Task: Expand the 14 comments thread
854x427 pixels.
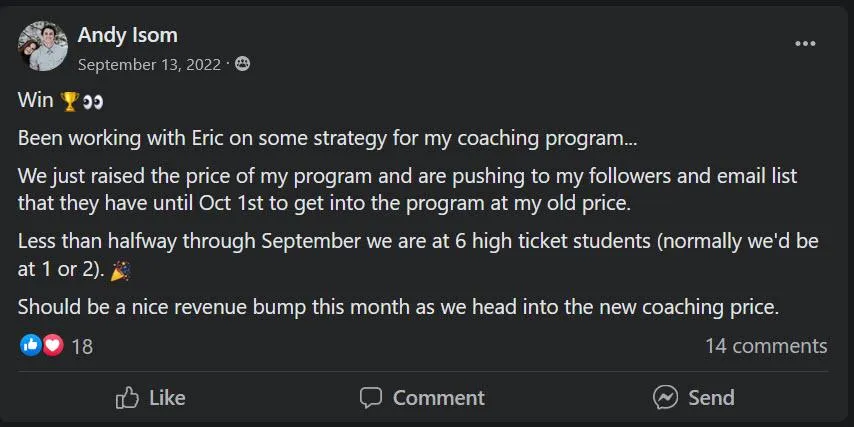Action: [x=766, y=346]
